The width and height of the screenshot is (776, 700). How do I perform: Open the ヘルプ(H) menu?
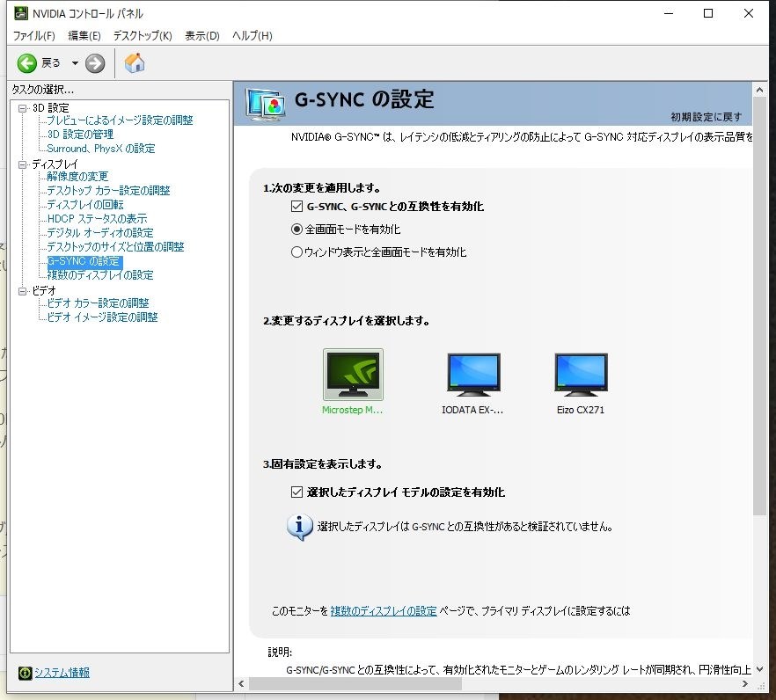253,36
